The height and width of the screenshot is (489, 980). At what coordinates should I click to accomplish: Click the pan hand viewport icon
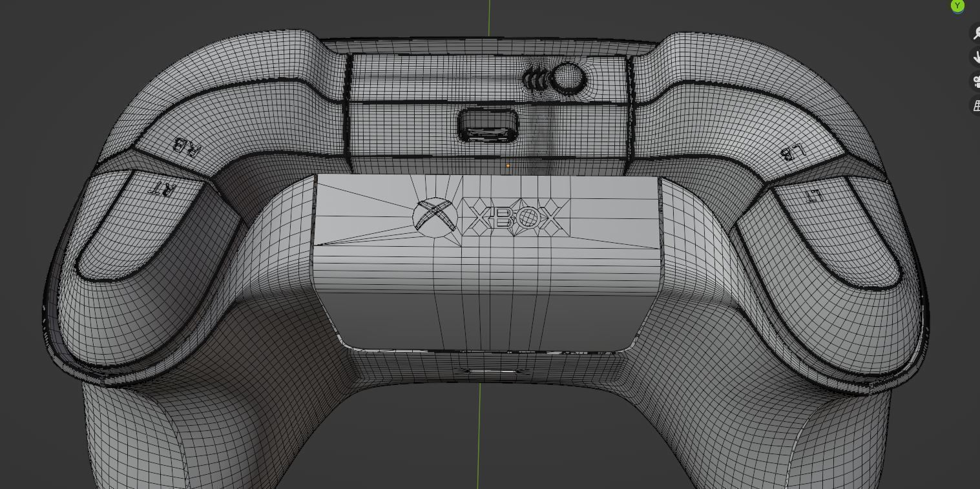[x=975, y=57]
